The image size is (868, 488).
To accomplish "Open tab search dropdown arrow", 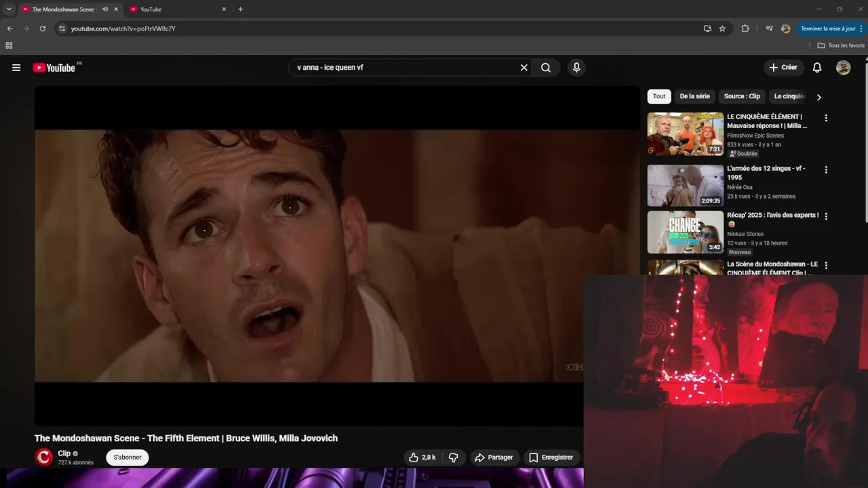I will (x=9, y=9).
